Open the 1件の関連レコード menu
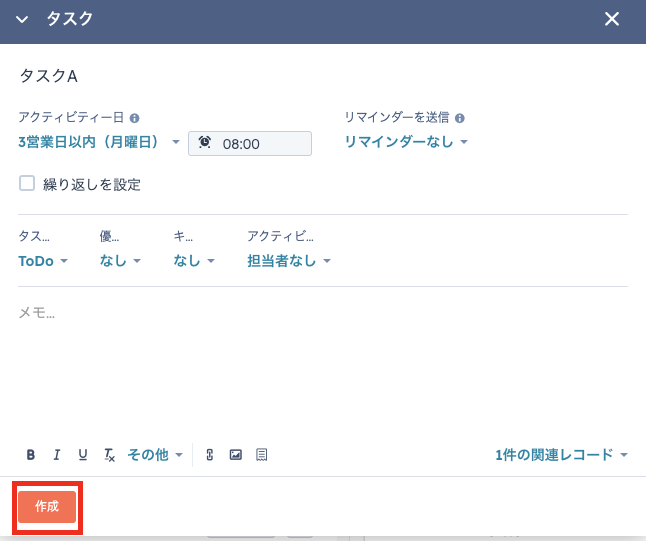 tap(561, 455)
